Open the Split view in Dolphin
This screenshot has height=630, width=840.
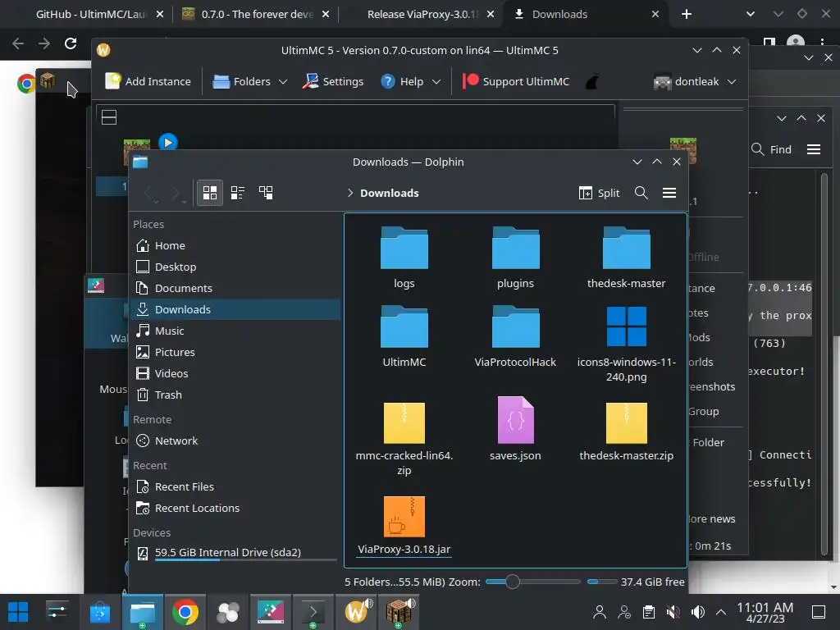(x=599, y=193)
